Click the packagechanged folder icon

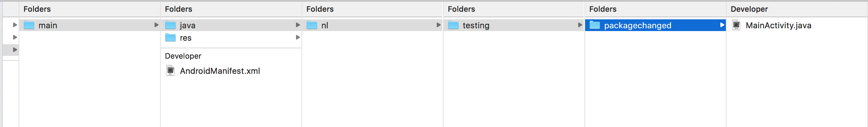pyautogui.click(x=595, y=25)
